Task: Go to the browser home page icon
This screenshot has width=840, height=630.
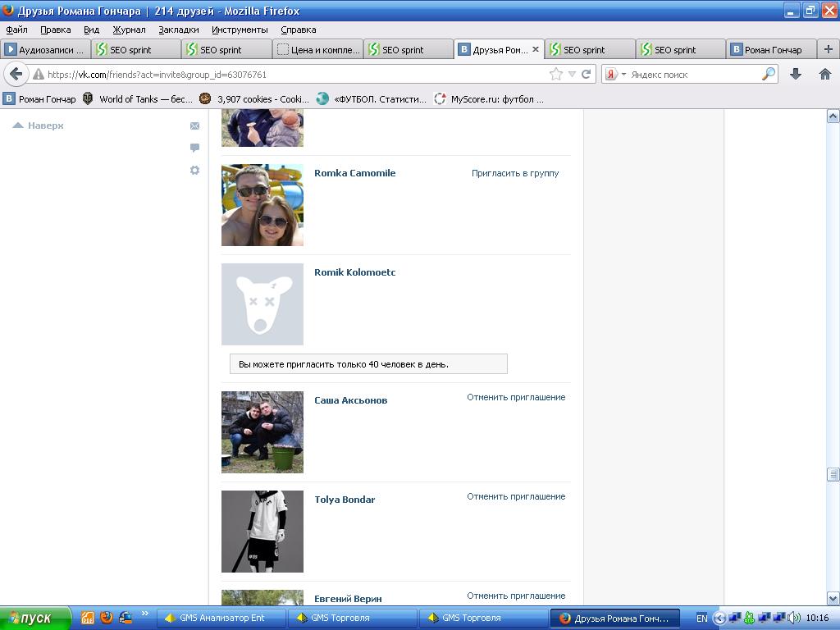Action: tap(825, 74)
